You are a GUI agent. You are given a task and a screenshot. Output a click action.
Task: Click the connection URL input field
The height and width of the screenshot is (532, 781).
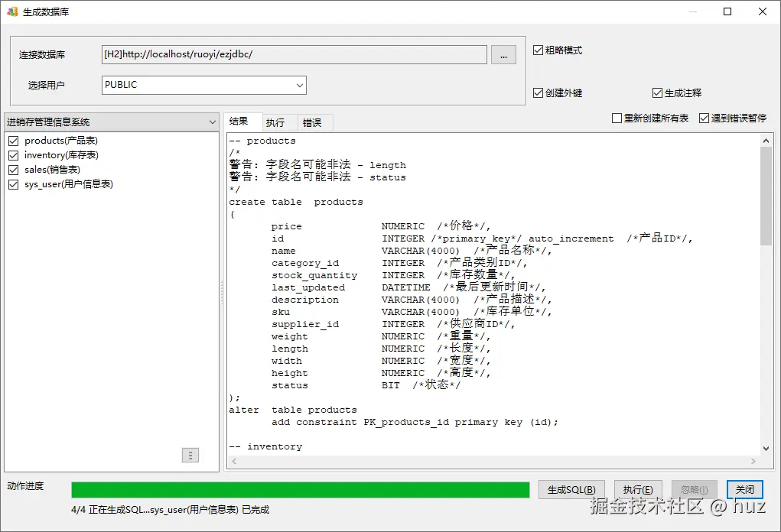(295, 55)
